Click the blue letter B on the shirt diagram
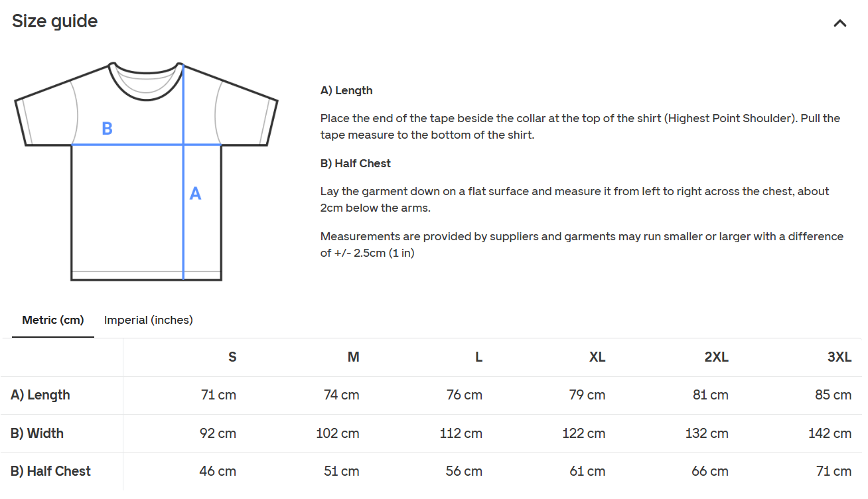This screenshot has height=499, width=868. coord(107,129)
